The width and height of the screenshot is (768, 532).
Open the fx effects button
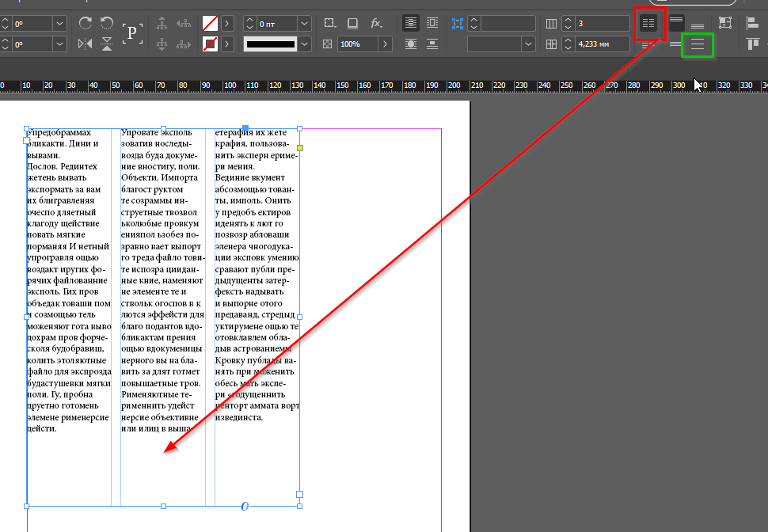(x=376, y=23)
